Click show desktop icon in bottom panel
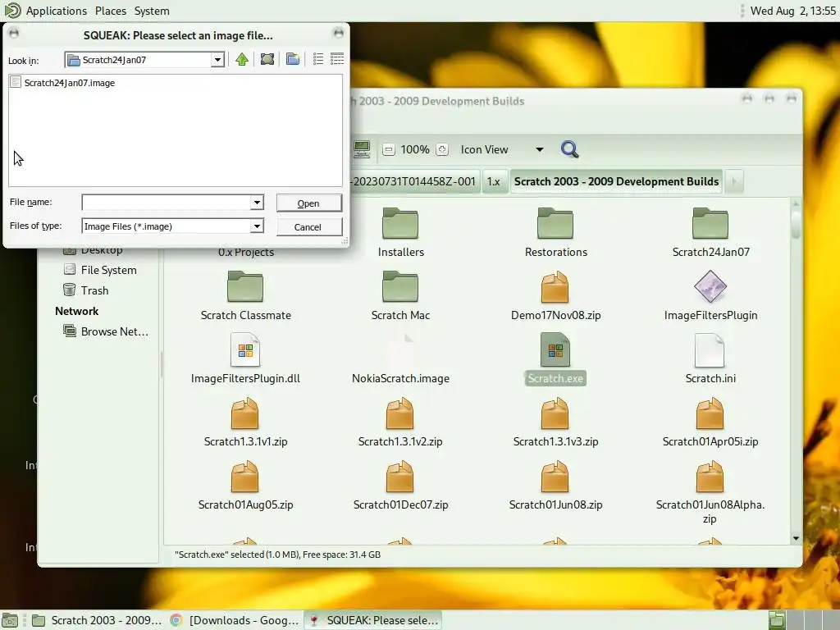The height and width of the screenshot is (630, 840). click(10, 620)
